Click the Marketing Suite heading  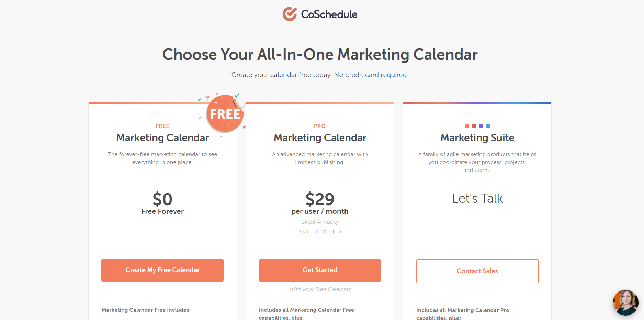477,137
